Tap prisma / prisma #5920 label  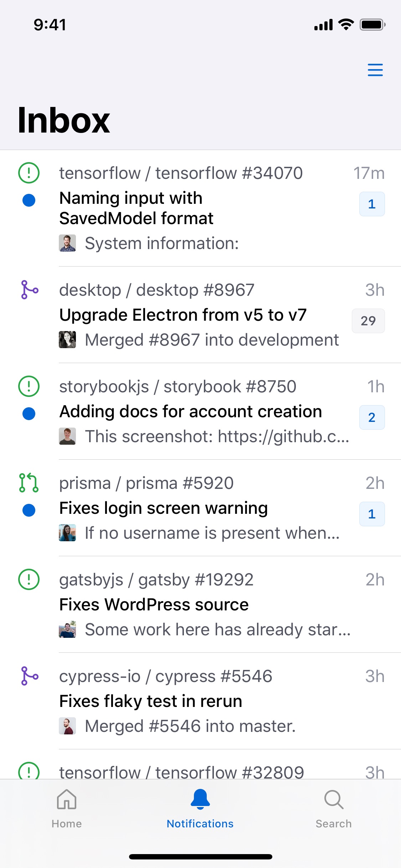[146, 483]
